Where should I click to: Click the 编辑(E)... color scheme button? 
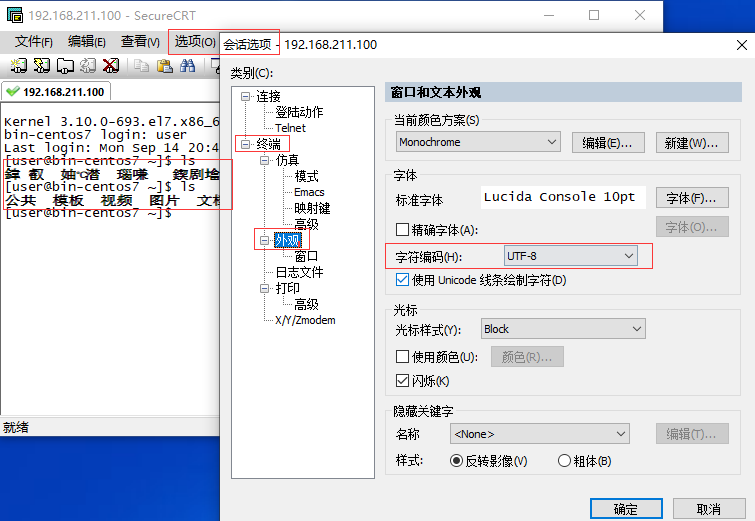(x=608, y=143)
